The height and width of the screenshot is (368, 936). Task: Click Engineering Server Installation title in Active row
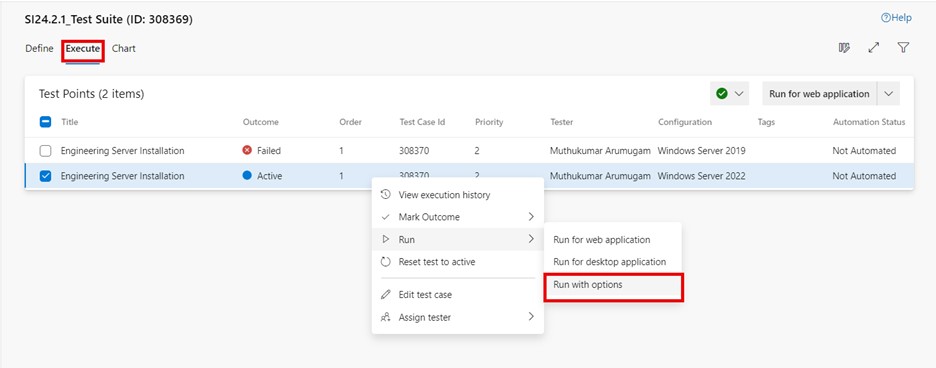click(122, 176)
